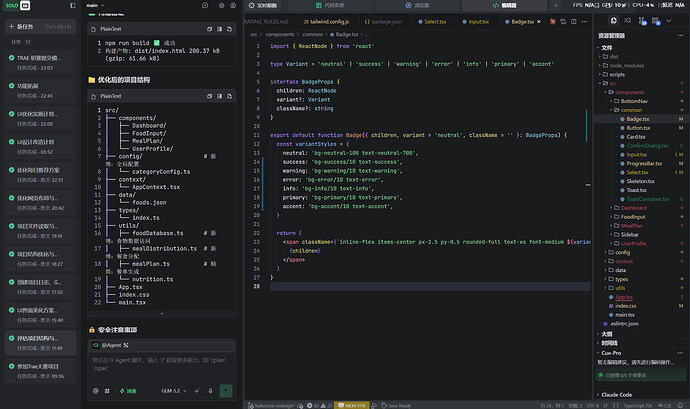Open chat history clock icon in chat header
The width and height of the screenshot is (690, 409).
pos(205,5)
